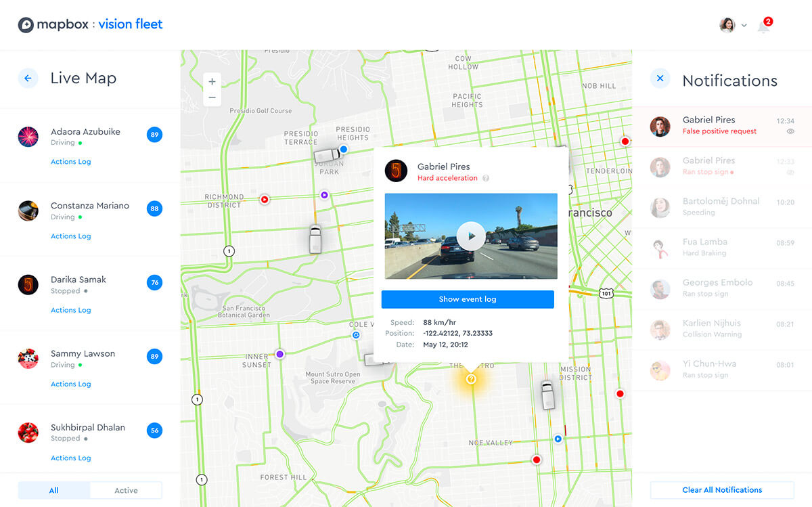
Task: Select the red incident marker near Noe Valley
Action: pos(536,459)
